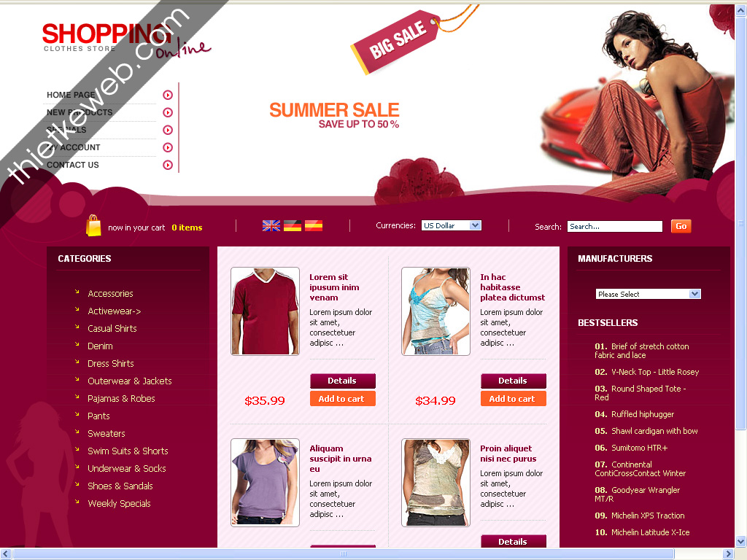Open the purple top product thumbnail
This screenshot has height=560, width=747.
click(265, 483)
